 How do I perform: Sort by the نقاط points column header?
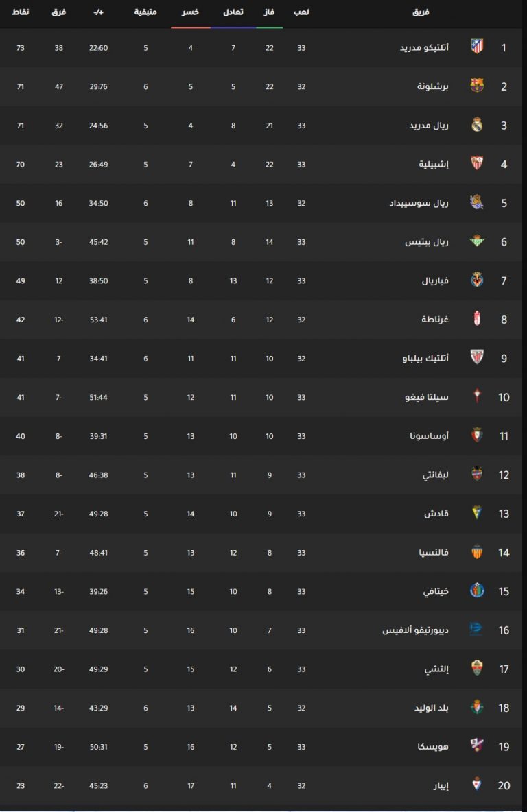(x=20, y=12)
